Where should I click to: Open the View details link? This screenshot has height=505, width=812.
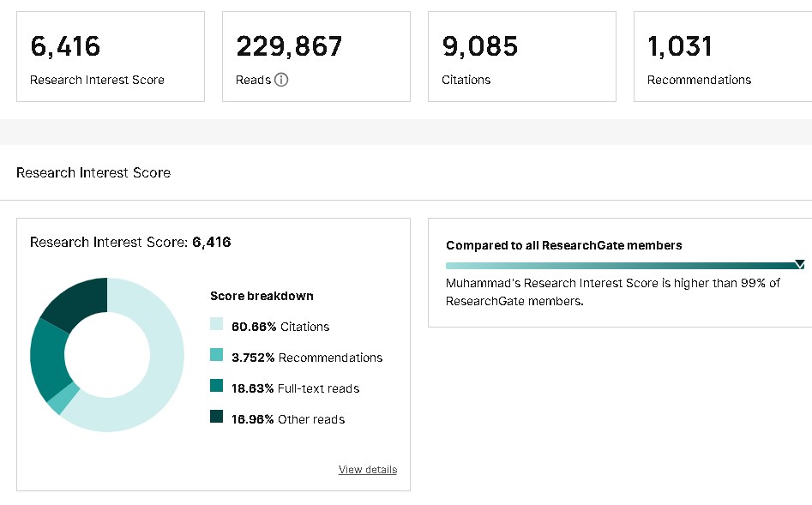click(368, 469)
